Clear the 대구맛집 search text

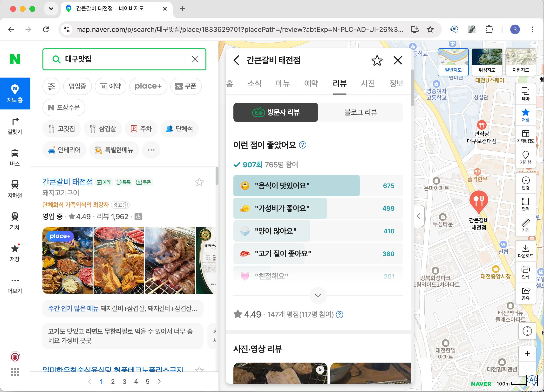tap(195, 59)
